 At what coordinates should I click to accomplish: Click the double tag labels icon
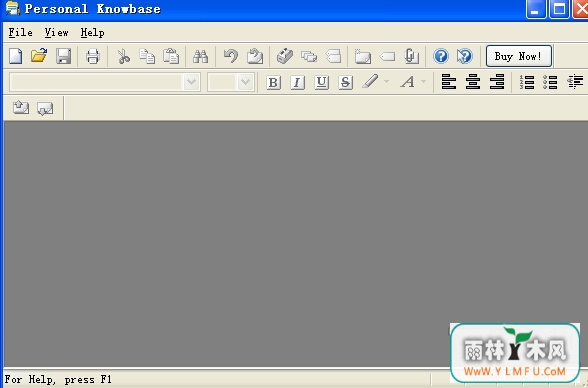coord(333,57)
